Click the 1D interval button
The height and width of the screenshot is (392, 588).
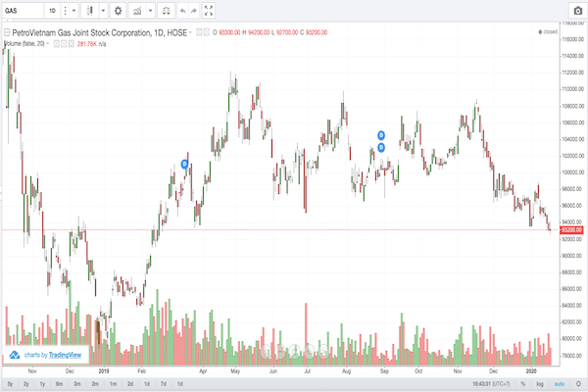[53, 11]
